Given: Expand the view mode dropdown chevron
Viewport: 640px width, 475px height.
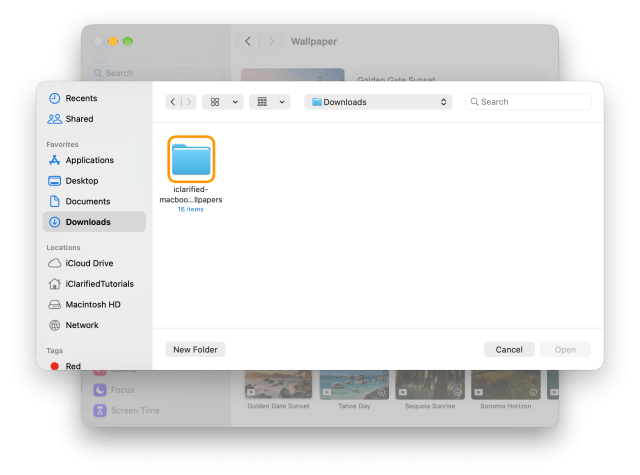Looking at the screenshot, I should coord(235,102).
